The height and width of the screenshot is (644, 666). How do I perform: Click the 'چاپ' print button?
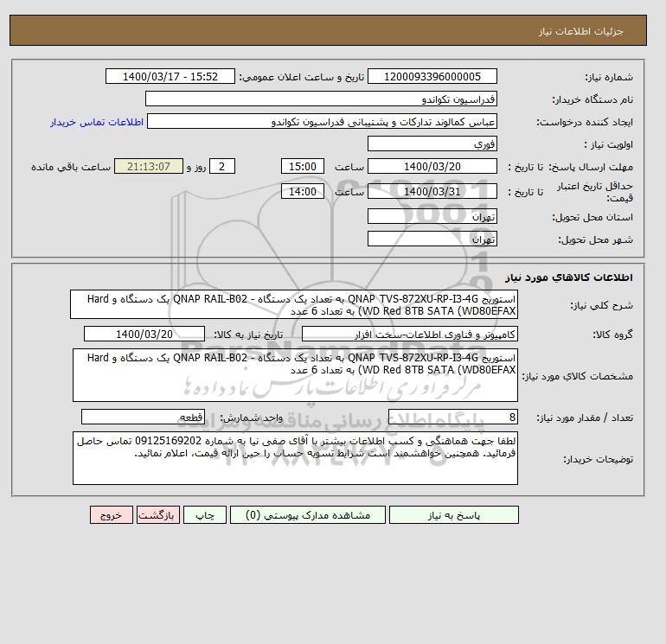(205, 515)
